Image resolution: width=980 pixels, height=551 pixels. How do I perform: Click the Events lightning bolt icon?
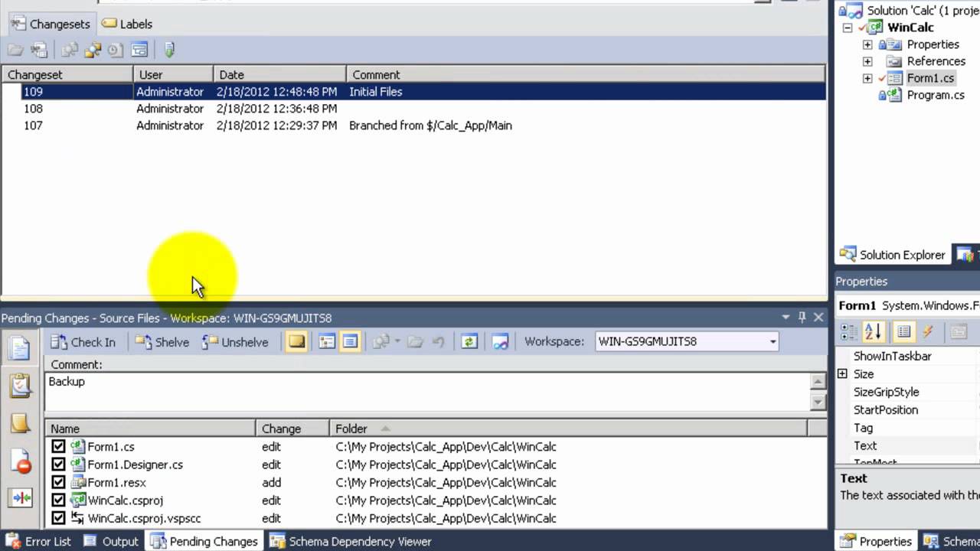point(928,331)
